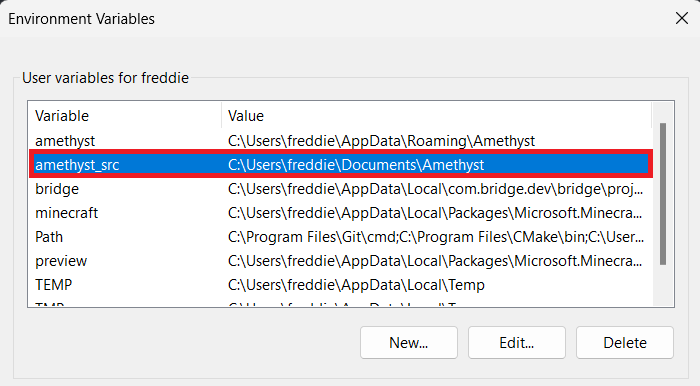Viewport: 700px width, 386px height.
Task: Select the partially visible TMP row
Action: (x=341, y=303)
